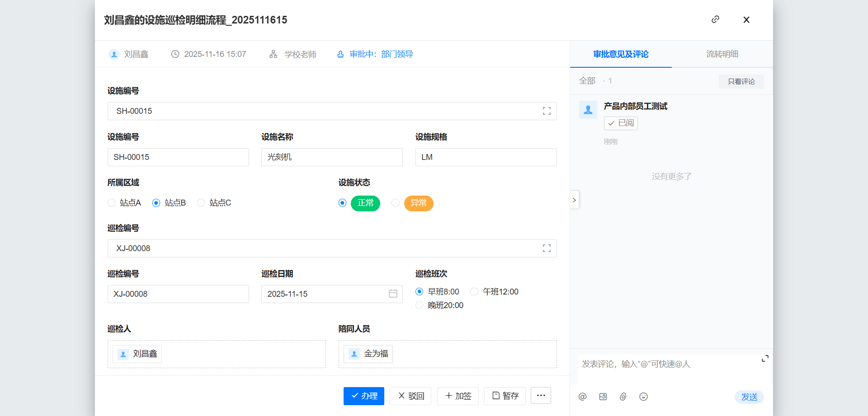Collapse the right comment side panel
This screenshot has width=868, height=416.
[x=574, y=200]
